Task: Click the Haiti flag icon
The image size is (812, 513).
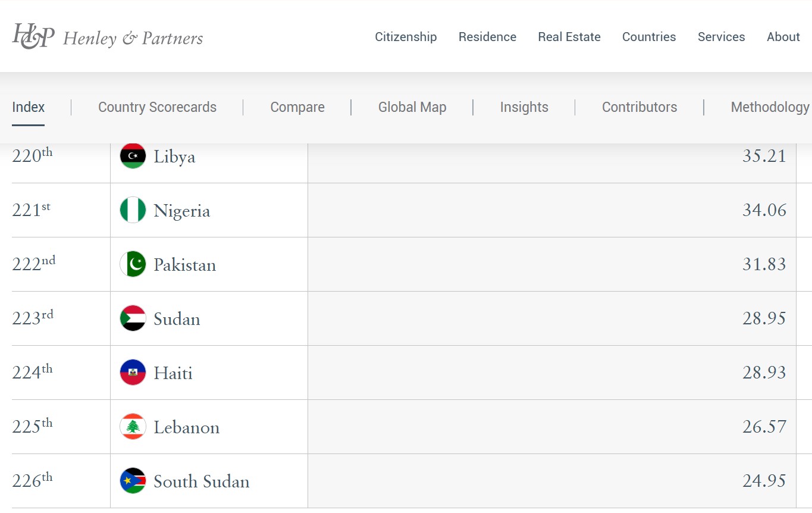Action: tap(133, 373)
